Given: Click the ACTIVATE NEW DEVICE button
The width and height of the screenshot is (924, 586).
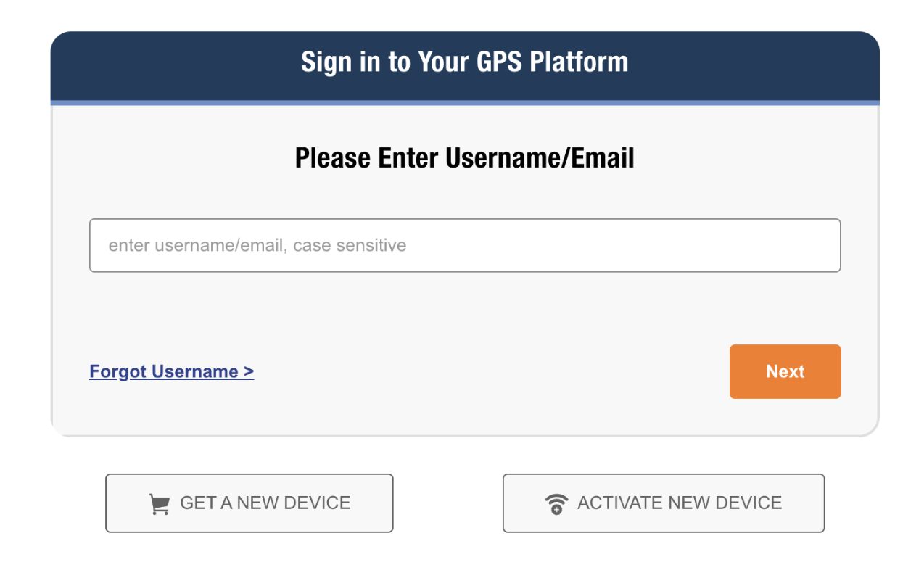Looking at the screenshot, I should 663,503.
